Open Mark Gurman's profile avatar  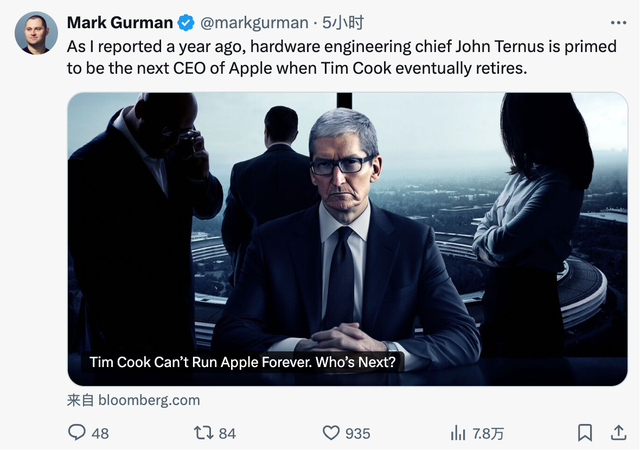coord(36,34)
